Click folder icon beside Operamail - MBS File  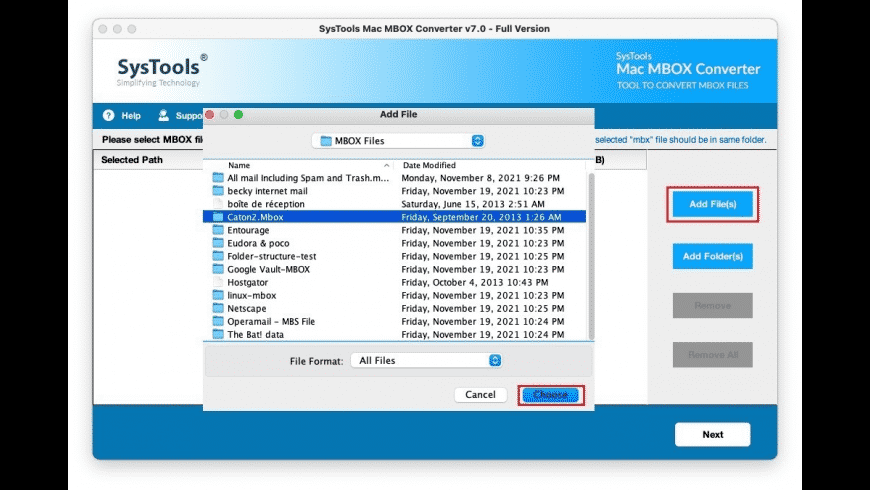218,321
